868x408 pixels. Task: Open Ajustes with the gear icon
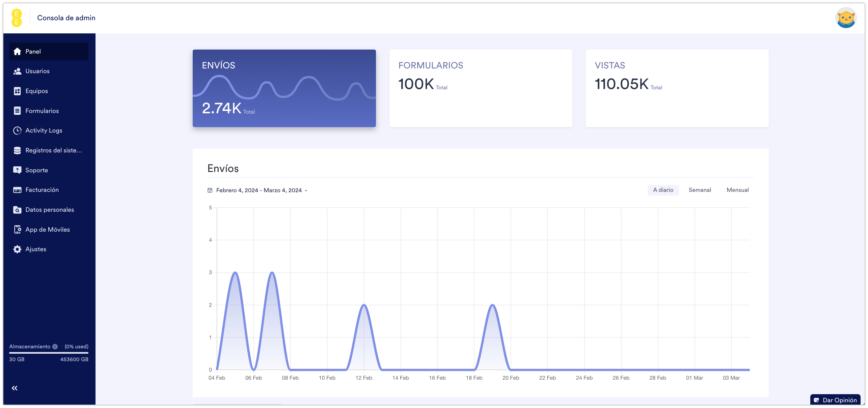[x=17, y=249]
